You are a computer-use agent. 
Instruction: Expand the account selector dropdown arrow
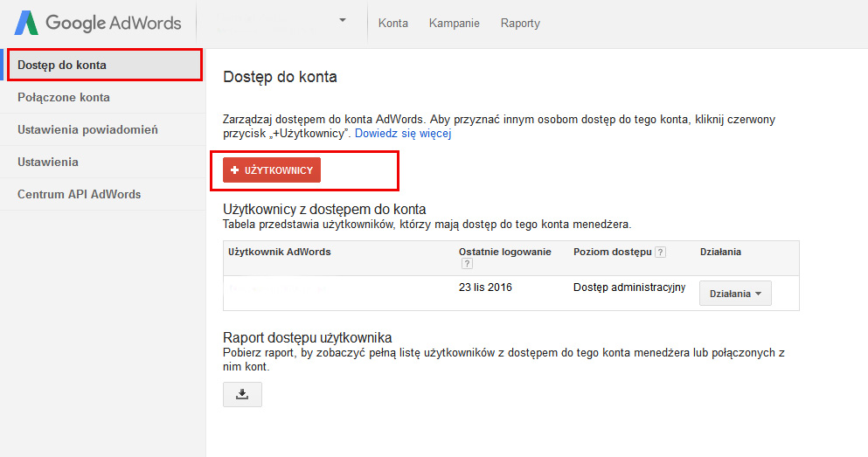[343, 20]
